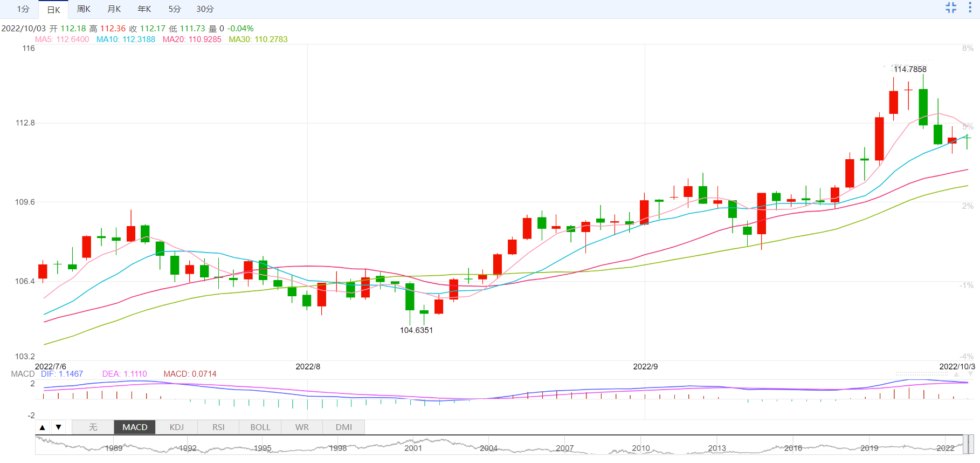Click the 112.8 price axis label
The height and width of the screenshot is (463, 980).
(25, 123)
